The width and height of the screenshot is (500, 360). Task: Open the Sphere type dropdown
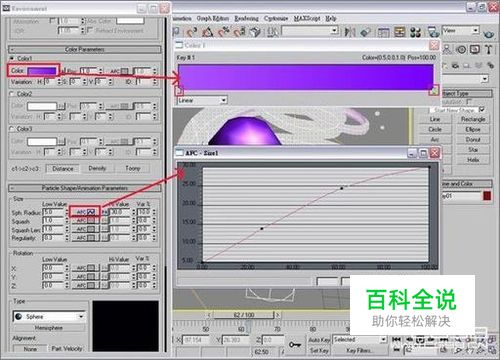tap(49, 316)
